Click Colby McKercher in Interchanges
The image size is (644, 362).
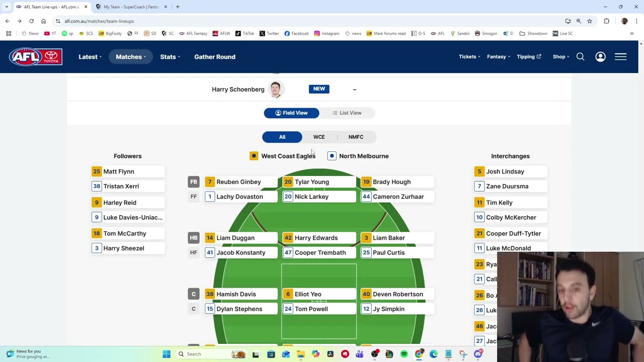point(510,218)
